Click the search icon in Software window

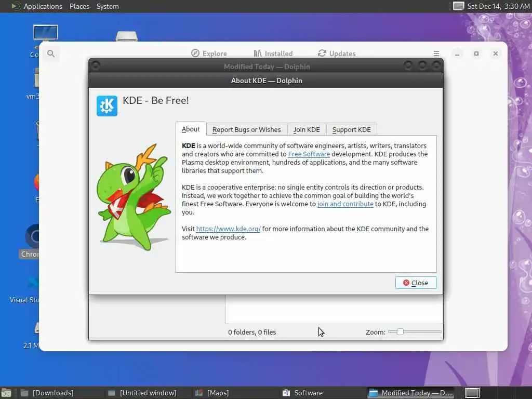(51, 54)
